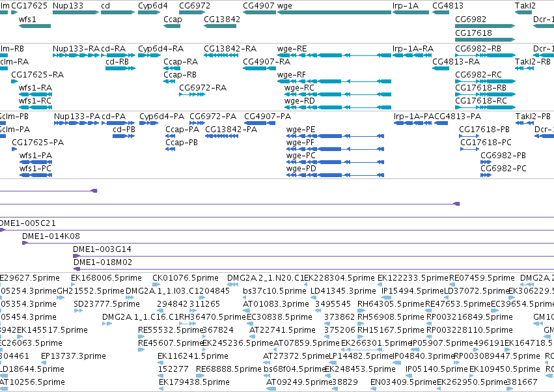The height and width of the screenshot is (392, 554).
Task: Select the wge-RF transcript
Action: point(334,81)
